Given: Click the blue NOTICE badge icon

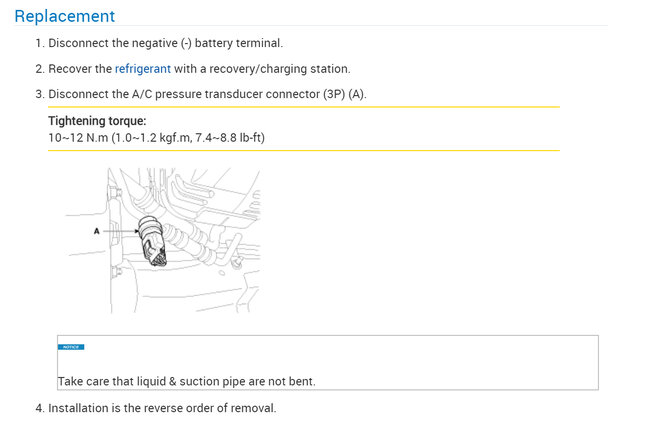Looking at the screenshot, I should pos(71,347).
